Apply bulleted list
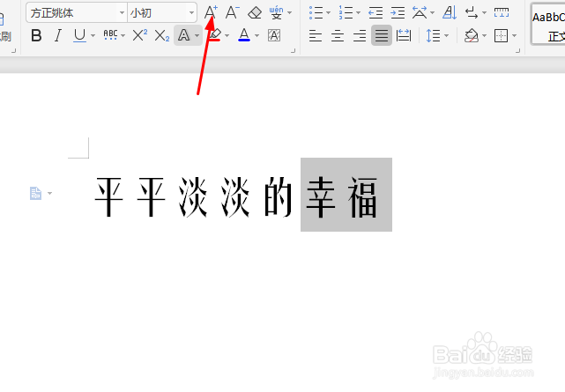This screenshot has height=392, width=565. click(316, 13)
